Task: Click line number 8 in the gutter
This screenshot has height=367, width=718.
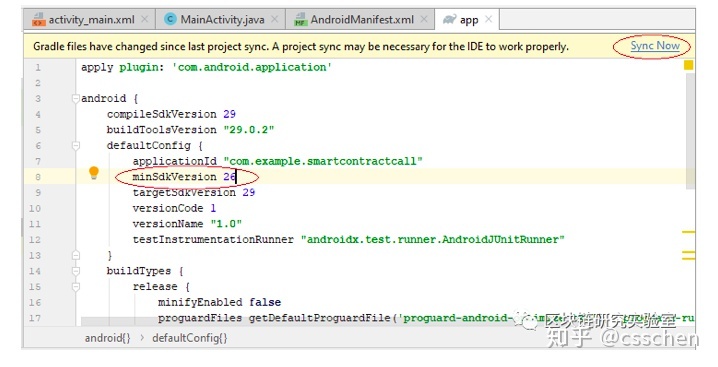Action: pyautogui.click(x=38, y=177)
